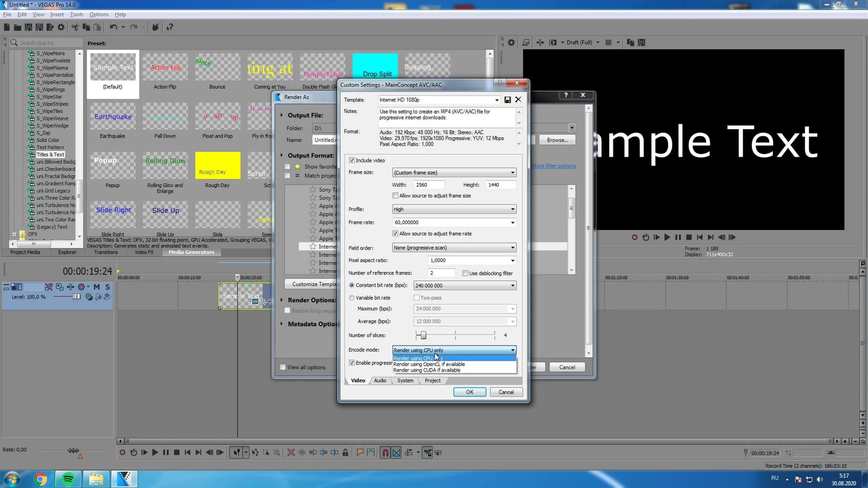The height and width of the screenshot is (488, 868).
Task: Click the Width input field
Action: [429, 185]
